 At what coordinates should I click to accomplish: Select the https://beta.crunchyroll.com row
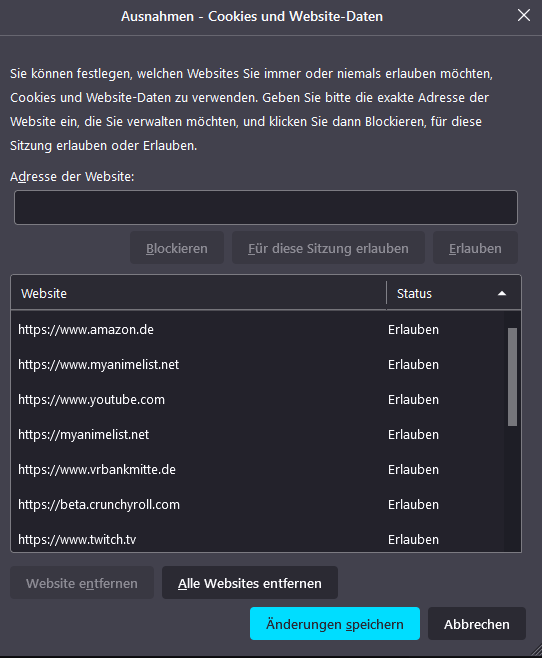point(258,504)
